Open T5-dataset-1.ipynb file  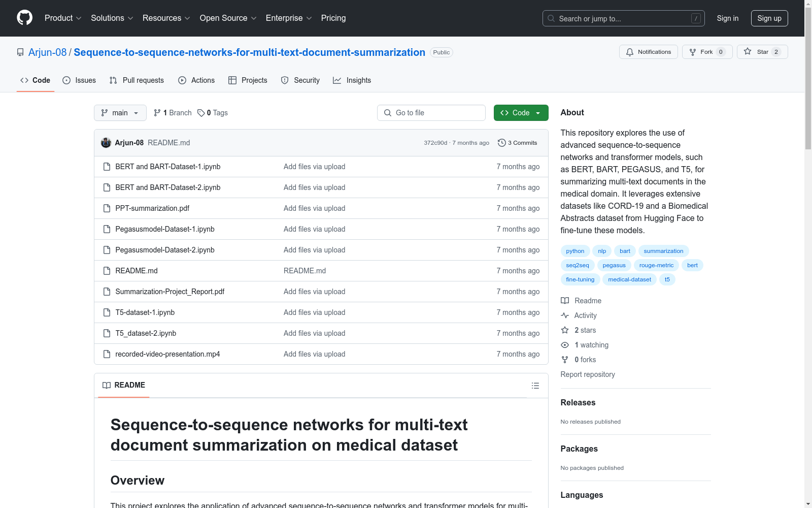145,312
